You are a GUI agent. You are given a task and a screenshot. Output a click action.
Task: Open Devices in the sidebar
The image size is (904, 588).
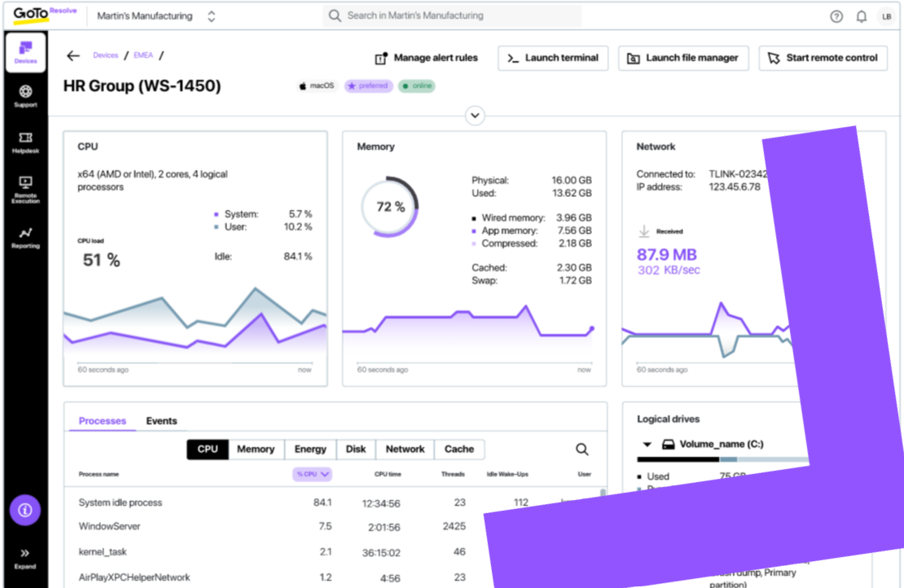coord(25,52)
